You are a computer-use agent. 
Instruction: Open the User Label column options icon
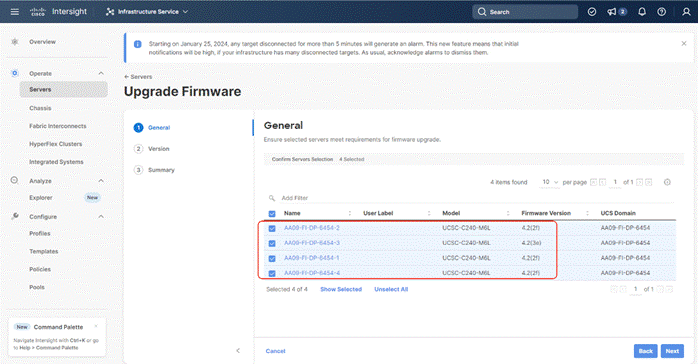point(429,213)
